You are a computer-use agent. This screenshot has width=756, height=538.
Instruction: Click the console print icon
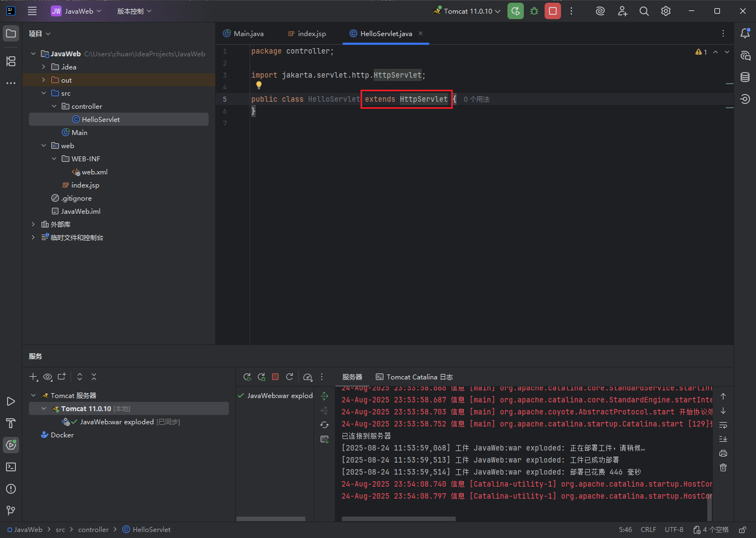(723, 453)
